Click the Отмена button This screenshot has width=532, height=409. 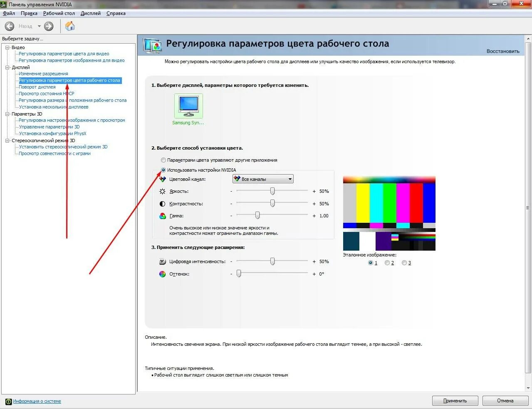(x=505, y=401)
